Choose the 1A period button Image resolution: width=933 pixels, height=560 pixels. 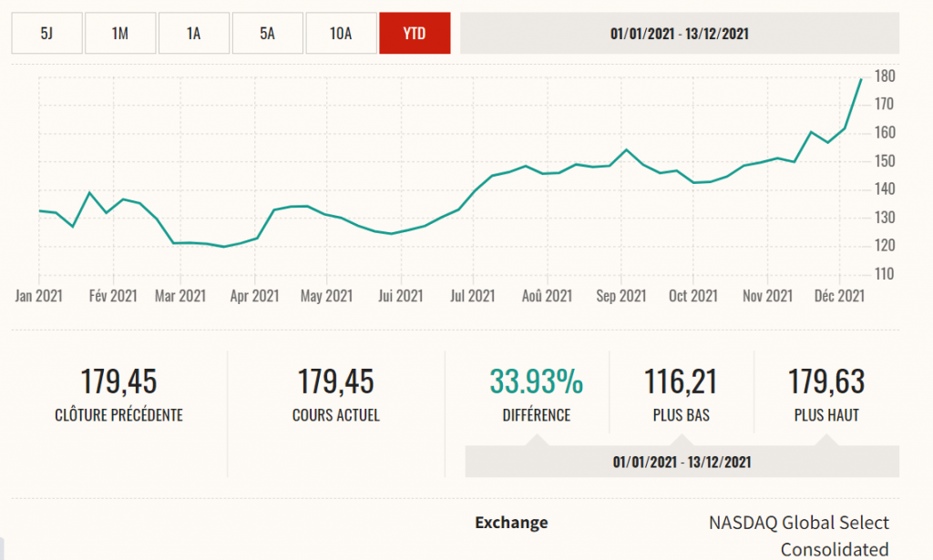click(x=193, y=34)
